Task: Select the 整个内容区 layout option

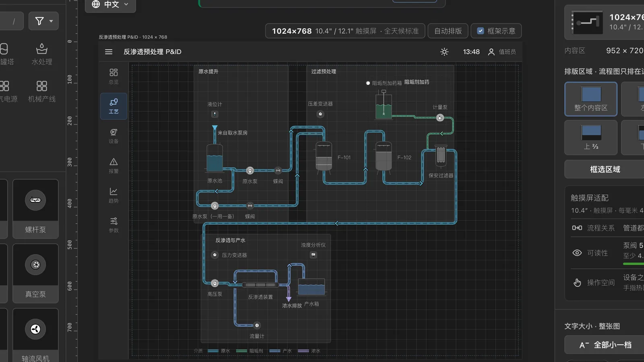Action: (x=591, y=99)
